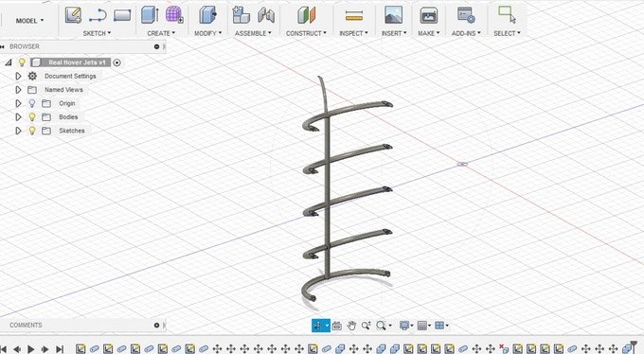Open the Scripts and Add-Ins icon
The width and height of the screenshot is (644, 354).
(466, 15)
